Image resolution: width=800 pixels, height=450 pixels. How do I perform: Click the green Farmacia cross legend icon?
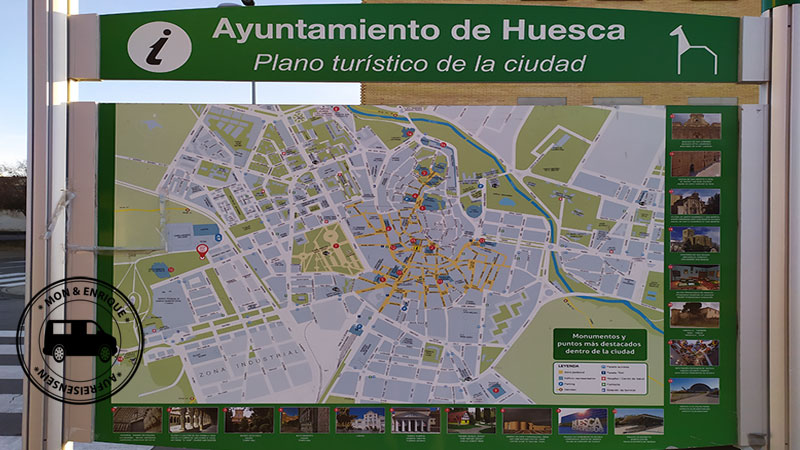[604, 385]
